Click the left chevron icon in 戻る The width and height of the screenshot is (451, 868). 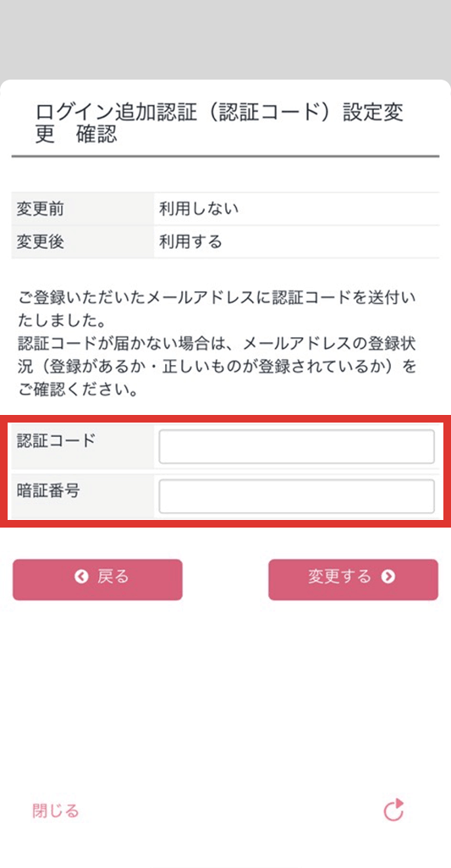pyautogui.click(x=81, y=577)
